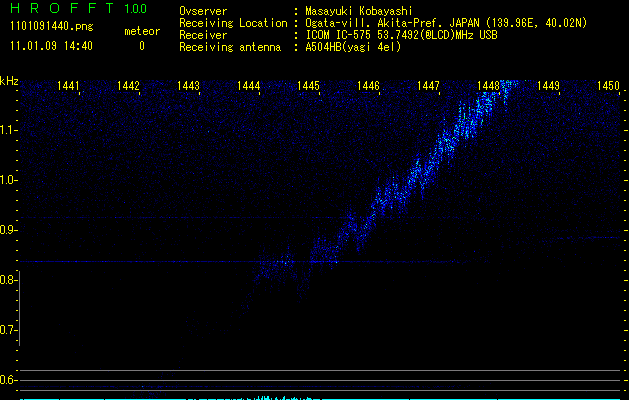Screen dimensions: 629x400
Task: Click the name Masayuki Kobayashi
Action: (359, 11)
